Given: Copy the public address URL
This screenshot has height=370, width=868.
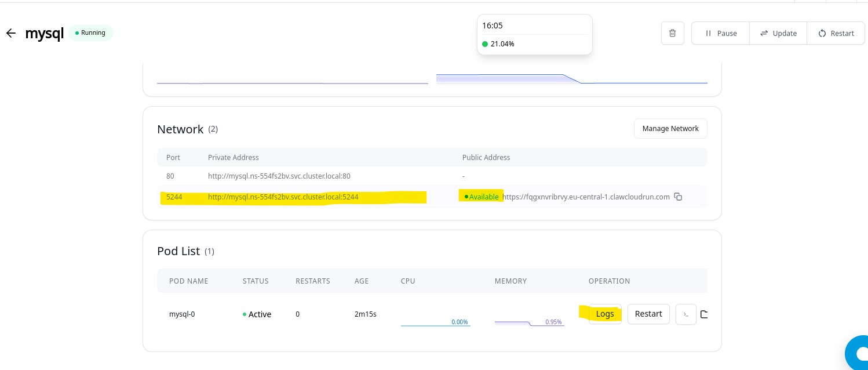Looking at the screenshot, I should click(679, 197).
